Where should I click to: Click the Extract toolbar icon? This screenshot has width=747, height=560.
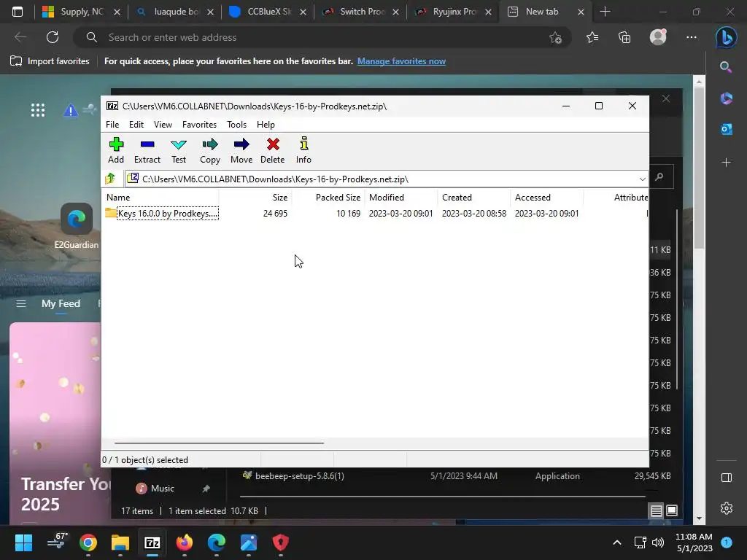(x=147, y=150)
